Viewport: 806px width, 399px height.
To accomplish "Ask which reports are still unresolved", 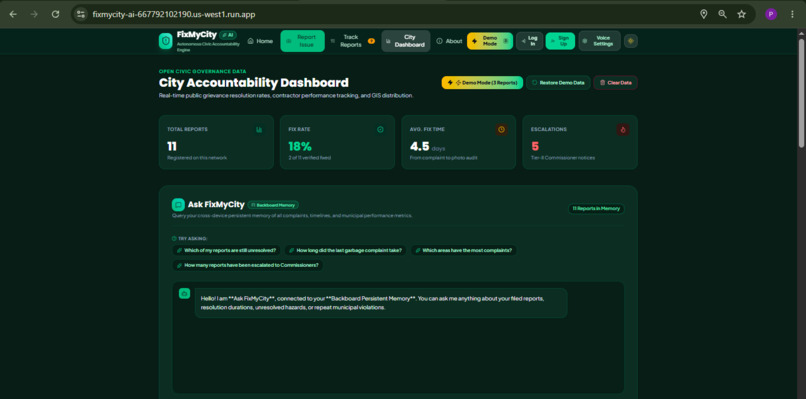I will [226, 250].
